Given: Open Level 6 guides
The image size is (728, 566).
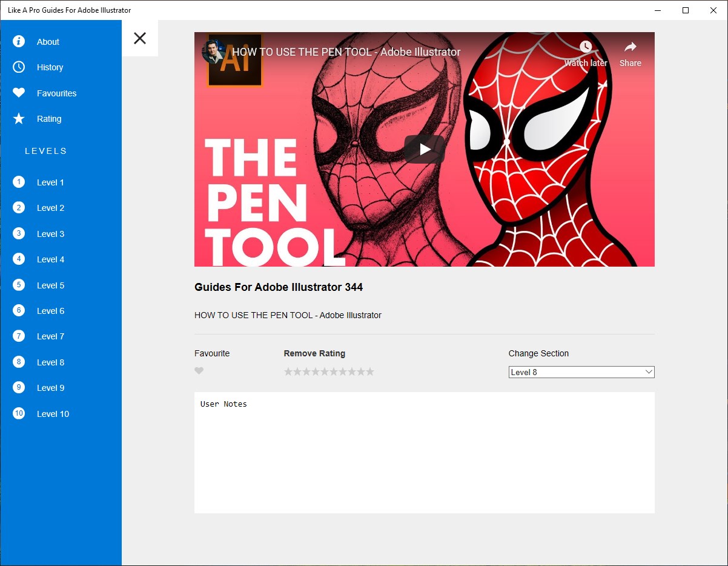Looking at the screenshot, I should [x=61, y=311].
